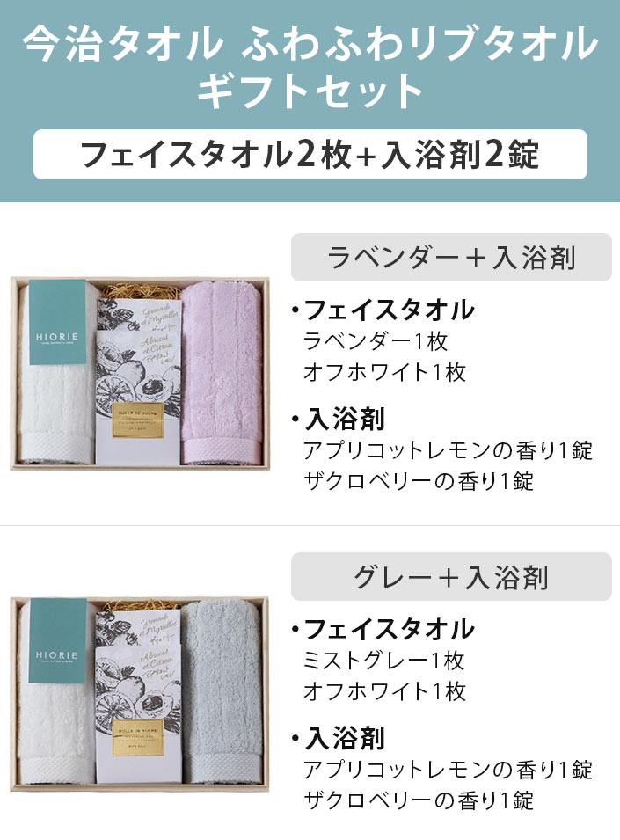Click the 今治タオル ふわふわリブタオル title
The image size is (620, 840).
(x=310, y=43)
